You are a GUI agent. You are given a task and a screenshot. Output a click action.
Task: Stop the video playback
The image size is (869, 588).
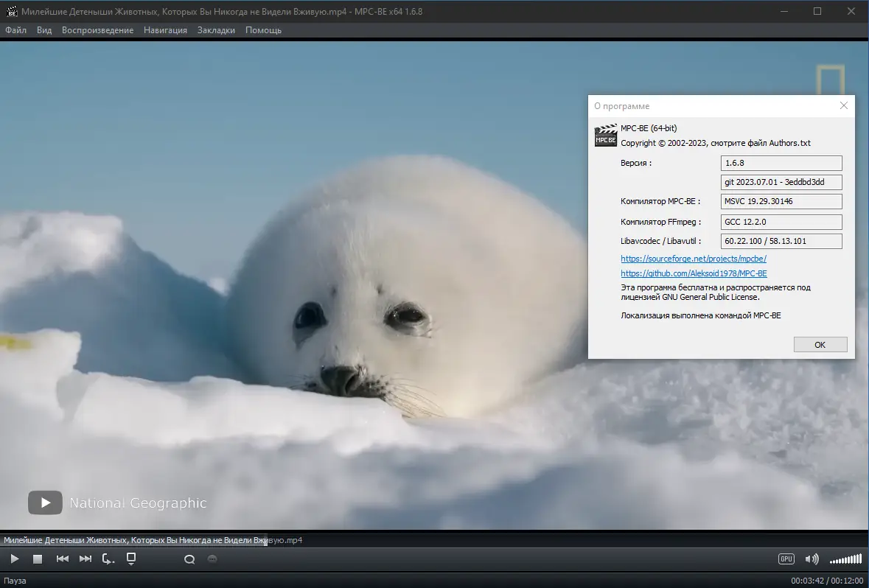[38, 559]
